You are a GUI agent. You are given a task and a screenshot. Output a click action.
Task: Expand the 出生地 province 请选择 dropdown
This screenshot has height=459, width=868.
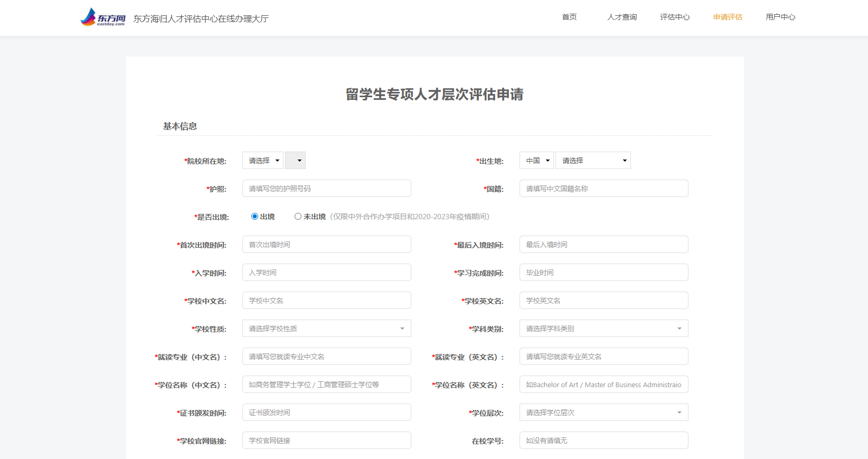click(593, 161)
